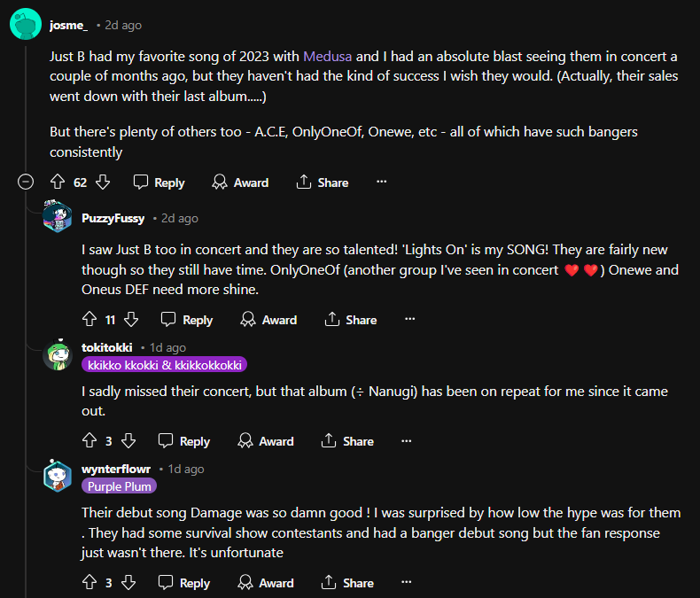Upvote PuzzyFussy's comment
Image resolution: width=700 pixels, height=598 pixels.
pyautogui.click(x=89, y=319)
